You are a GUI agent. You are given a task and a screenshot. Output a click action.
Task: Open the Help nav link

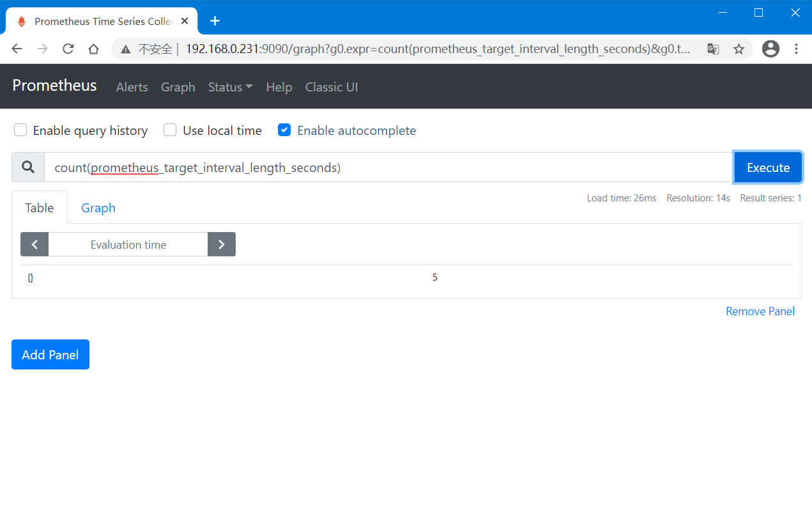click(279, 87)
